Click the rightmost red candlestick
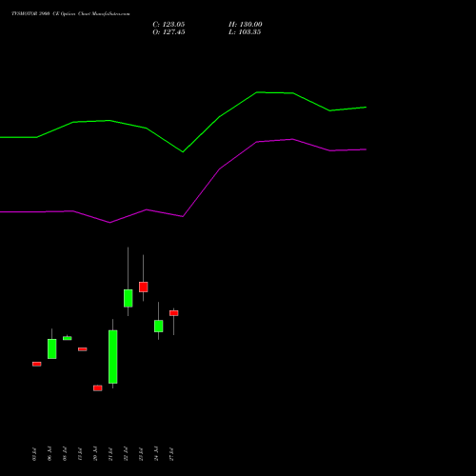The width and height of the screenshot is (476, 476). click(174, 313)
